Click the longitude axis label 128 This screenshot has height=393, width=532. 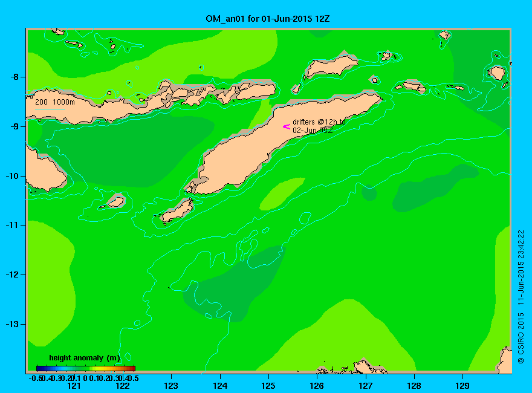(x=414, y=386)
